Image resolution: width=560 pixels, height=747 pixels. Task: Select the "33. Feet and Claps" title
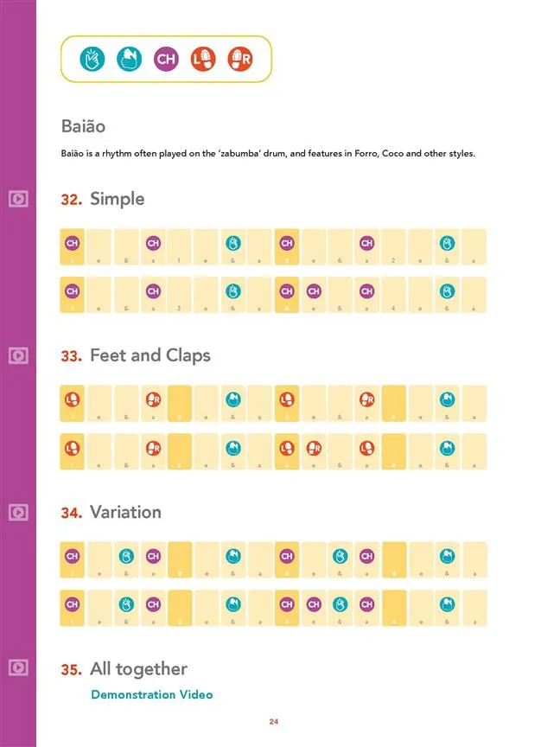[x=136, y=355]
